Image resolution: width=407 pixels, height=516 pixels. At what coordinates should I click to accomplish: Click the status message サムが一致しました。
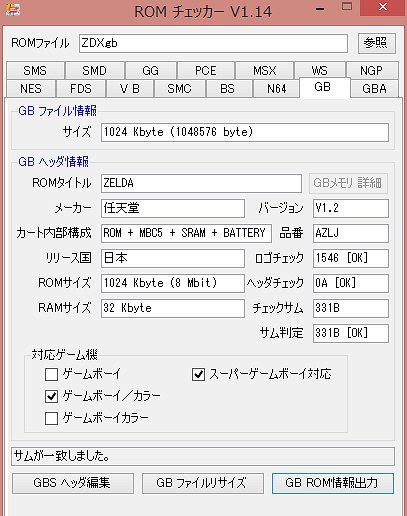pos(203,456)
